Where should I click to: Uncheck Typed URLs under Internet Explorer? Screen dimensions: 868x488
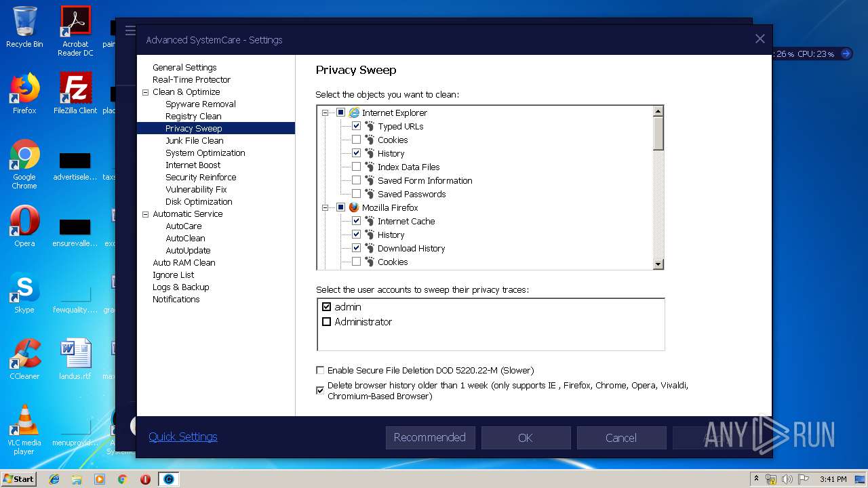356,126
